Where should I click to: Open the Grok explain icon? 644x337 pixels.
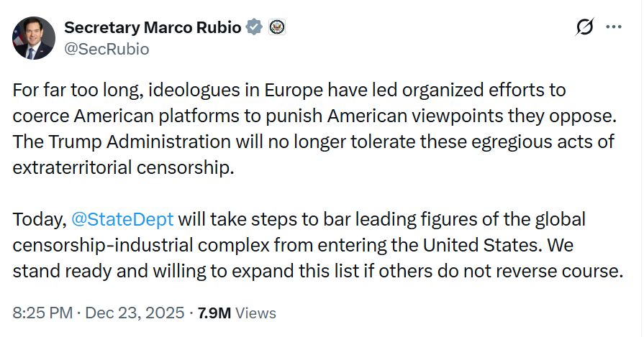(x=585, y=27)
